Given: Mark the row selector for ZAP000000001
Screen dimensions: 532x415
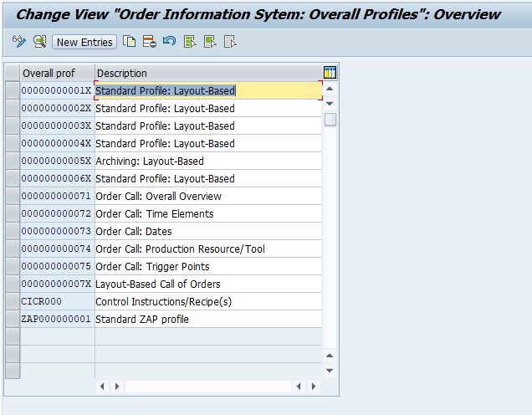Looking at the screenshot, I should pyautogui.click(x=12, y=319).
